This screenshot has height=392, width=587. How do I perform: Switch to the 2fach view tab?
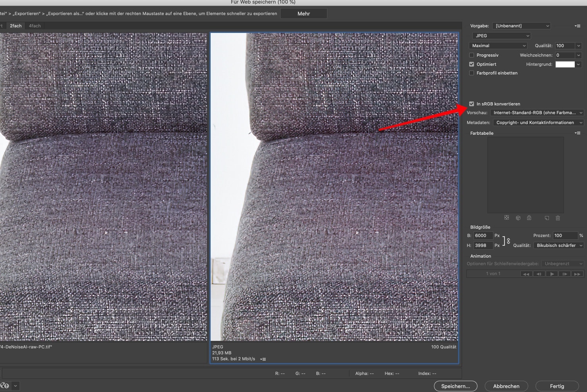[16, 26]
